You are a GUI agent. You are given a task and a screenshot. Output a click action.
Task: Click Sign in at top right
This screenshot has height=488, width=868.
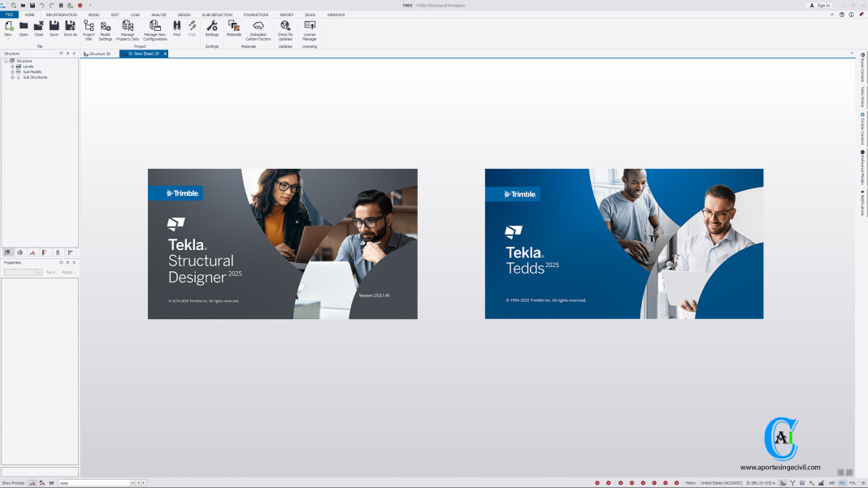(819, 5)
